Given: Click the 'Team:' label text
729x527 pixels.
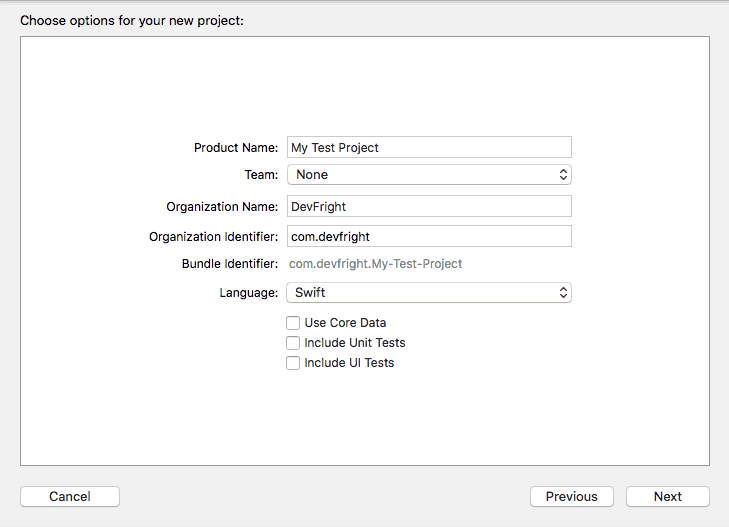Looking at the screenshot, I should pyautogui.click(x=261, y=175).
